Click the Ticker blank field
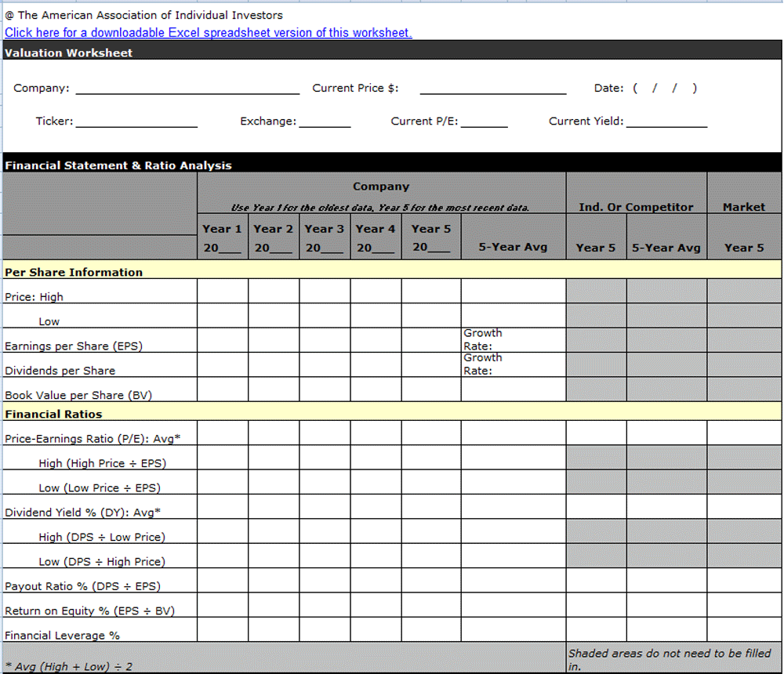This screenshot has height=674, width=784. pos(136,121)
